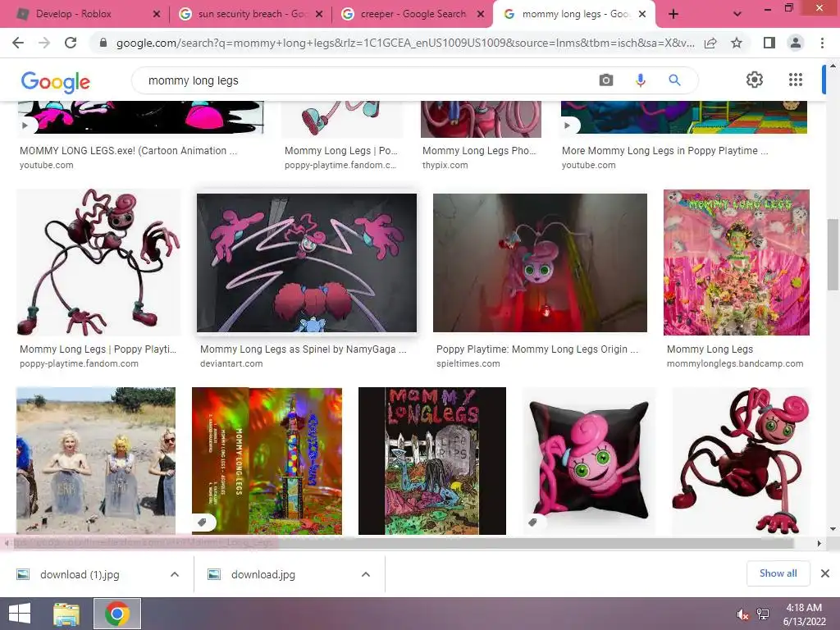Screen dimensions: 840x630
Task: Open the Windows Start menu
Action: click(20, 614)
